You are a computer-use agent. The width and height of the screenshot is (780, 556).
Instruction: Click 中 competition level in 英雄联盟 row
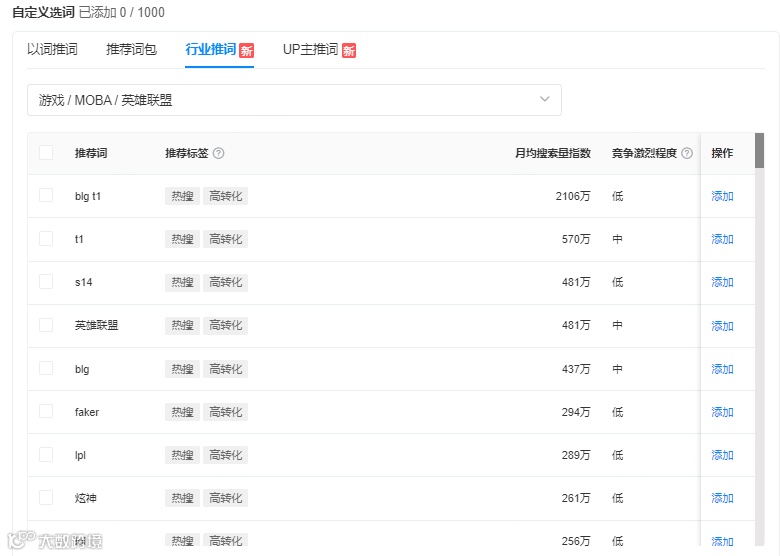pyautogui.click(x=617, y=325)
